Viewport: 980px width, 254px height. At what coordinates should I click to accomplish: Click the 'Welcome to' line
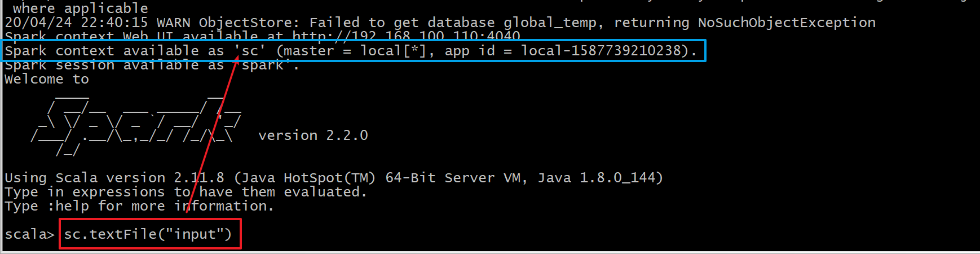pos(47,79)
